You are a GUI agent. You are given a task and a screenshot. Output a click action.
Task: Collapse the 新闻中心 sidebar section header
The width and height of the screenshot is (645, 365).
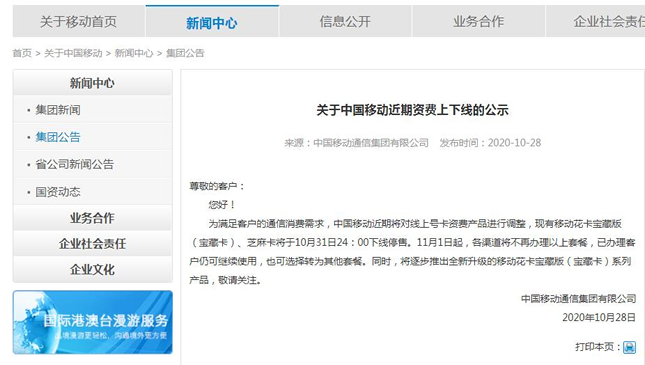(x=93, y=83)
